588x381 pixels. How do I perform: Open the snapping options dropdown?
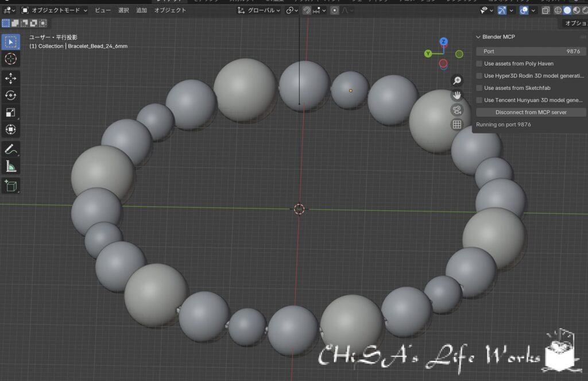tap(319, 10)
